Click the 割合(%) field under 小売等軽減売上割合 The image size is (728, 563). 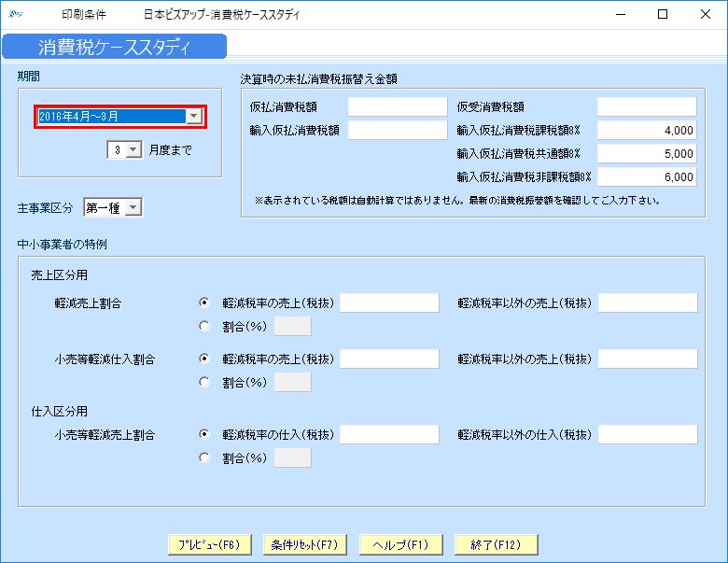[x=292, y=457]
